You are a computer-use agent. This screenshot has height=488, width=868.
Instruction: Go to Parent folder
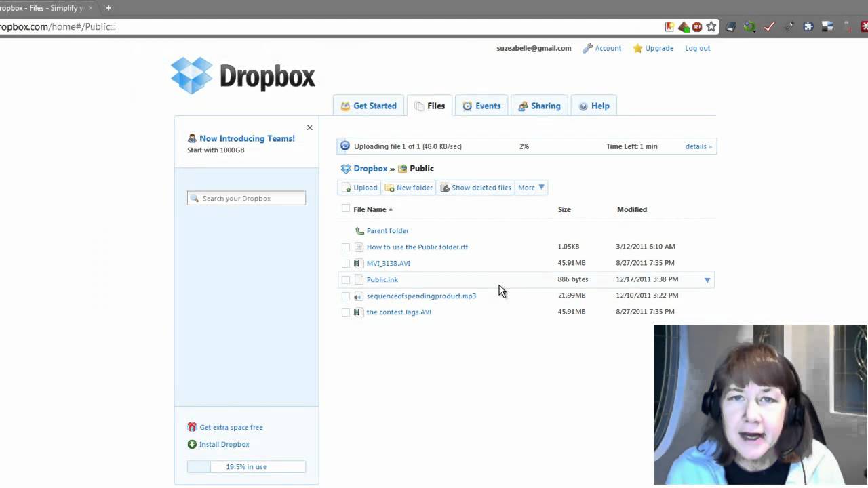tap(387, 231)
